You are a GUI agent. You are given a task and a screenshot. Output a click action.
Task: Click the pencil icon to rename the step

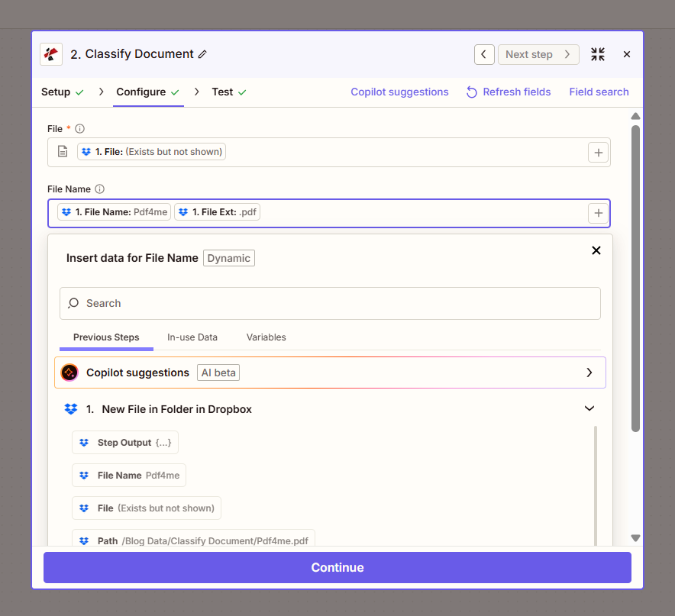click(x=202, y=53)
